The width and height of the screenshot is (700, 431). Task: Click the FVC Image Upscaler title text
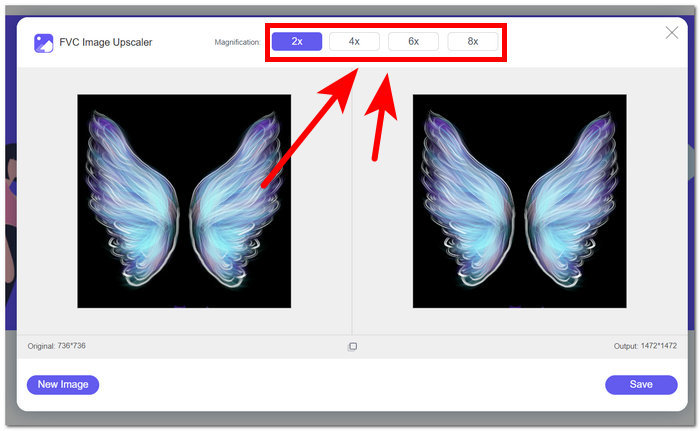(106, 43)
